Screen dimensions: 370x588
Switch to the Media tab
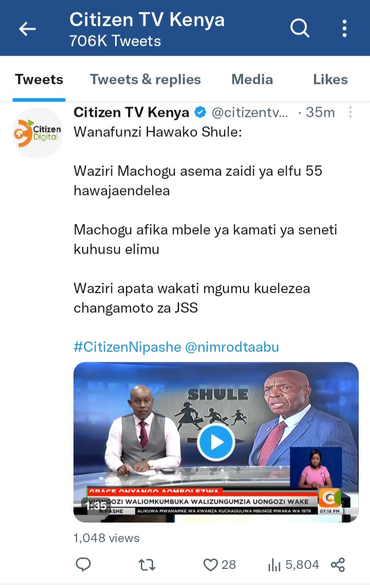pyautogui.click(x=252, y=80)
